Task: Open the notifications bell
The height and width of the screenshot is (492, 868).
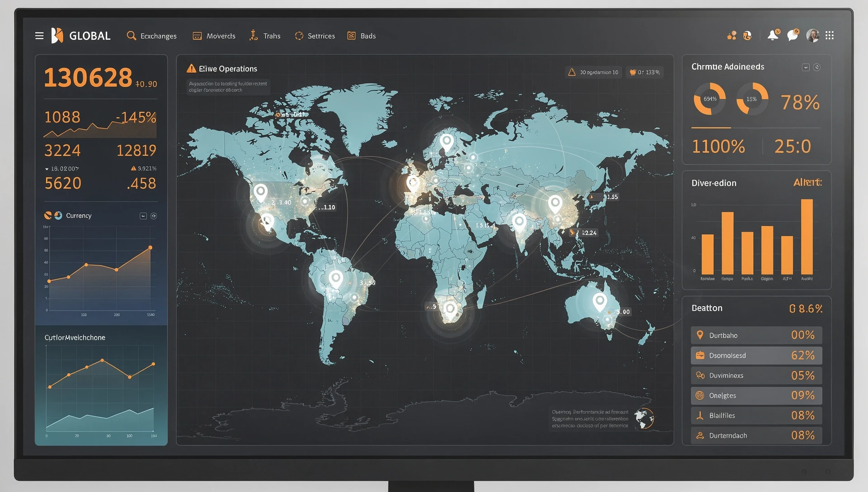Action: [x=774, y=35]
